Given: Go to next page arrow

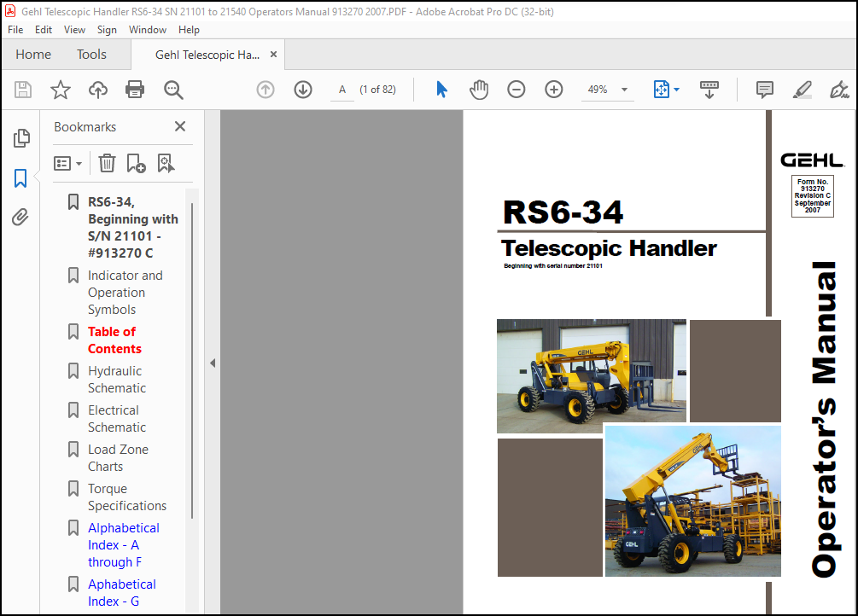Looking at the screenshot, I should [x=303, y=90].
